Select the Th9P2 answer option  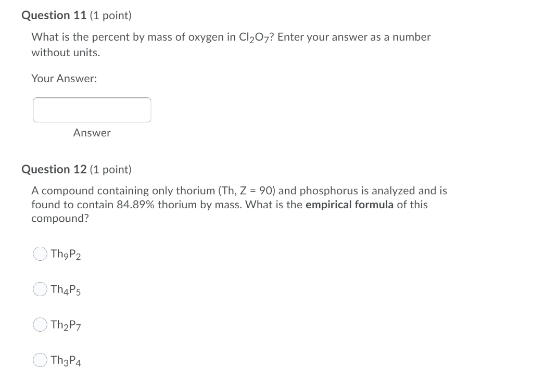pyautogui.click(x=40, y=254)
